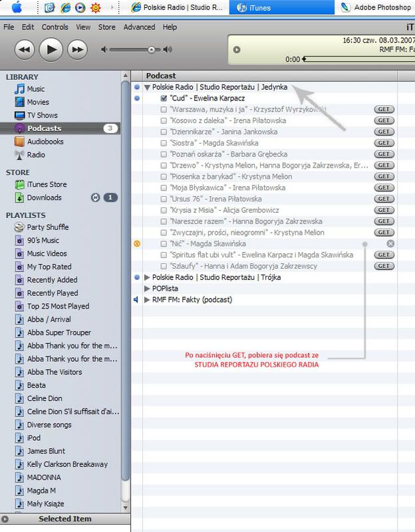Get the "Spiritus flat ubi vult" episode

(384, 255)
